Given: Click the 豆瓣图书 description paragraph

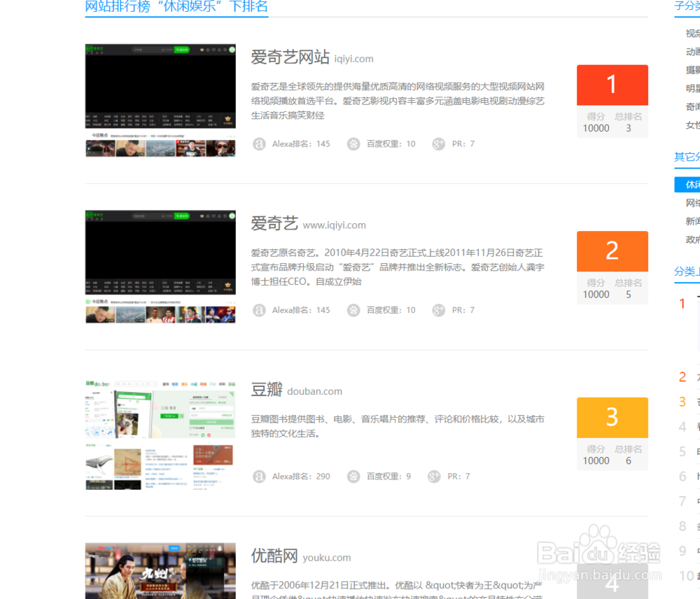Looking at the screenshot, I should 398,426.
